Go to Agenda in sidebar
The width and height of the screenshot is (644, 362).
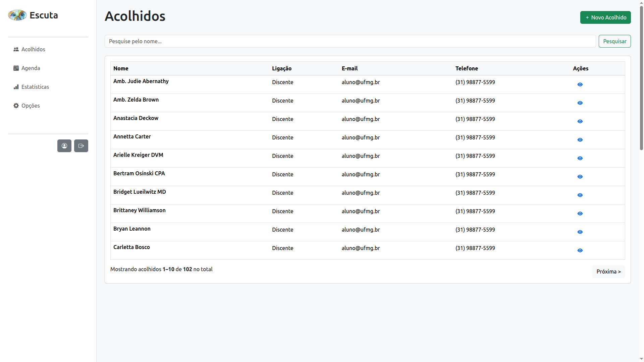pos(30,68)
